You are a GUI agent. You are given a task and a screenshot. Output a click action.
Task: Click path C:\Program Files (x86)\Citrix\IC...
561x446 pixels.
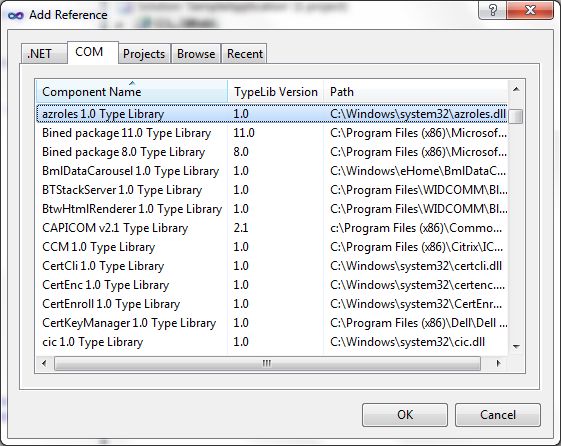(x=416, y=246)
